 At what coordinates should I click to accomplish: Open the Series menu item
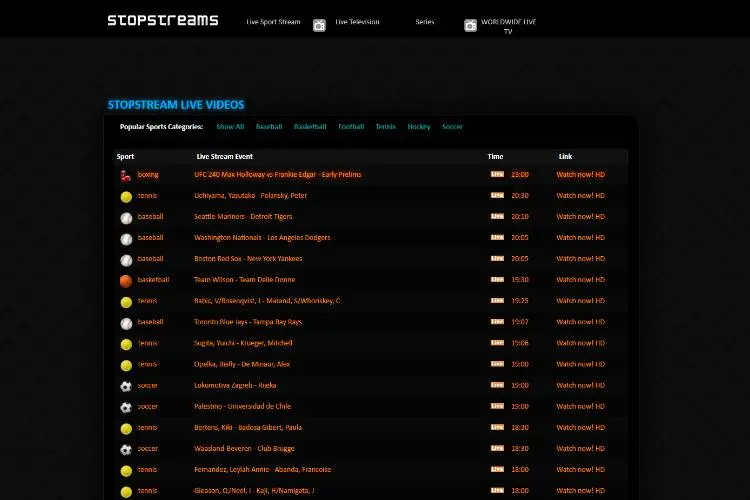click(x=425, y=22)
